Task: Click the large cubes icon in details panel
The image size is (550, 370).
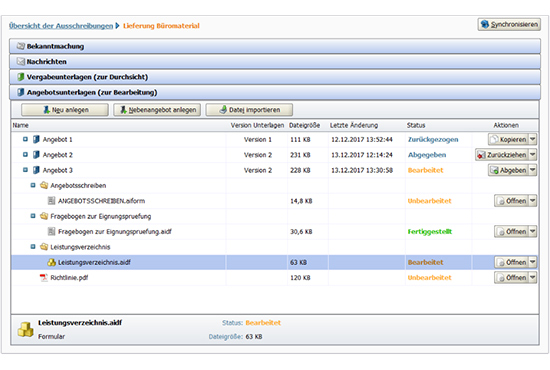Action: tap(26, 329)
